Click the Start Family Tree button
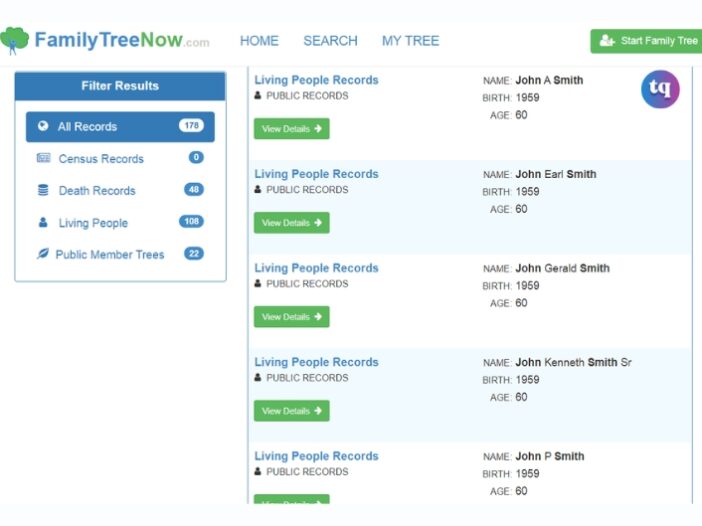The width and height of the screenshot is (702, 526). [646, 41]
